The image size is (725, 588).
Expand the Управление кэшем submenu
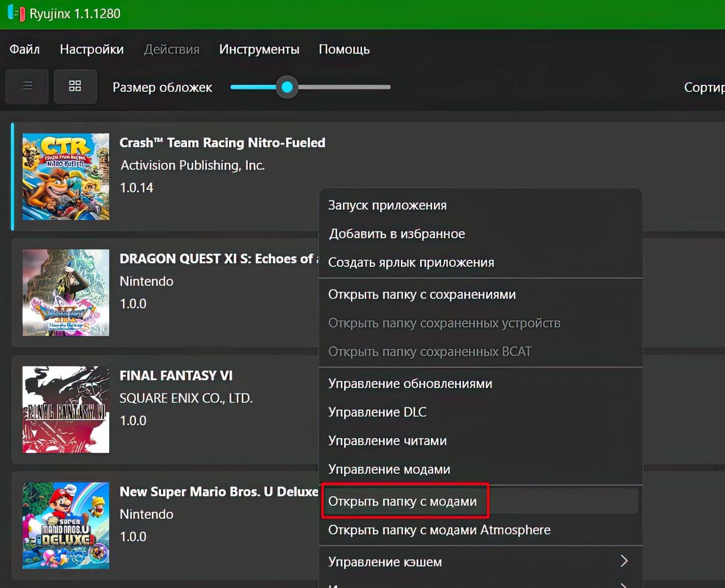pos(385,562)
